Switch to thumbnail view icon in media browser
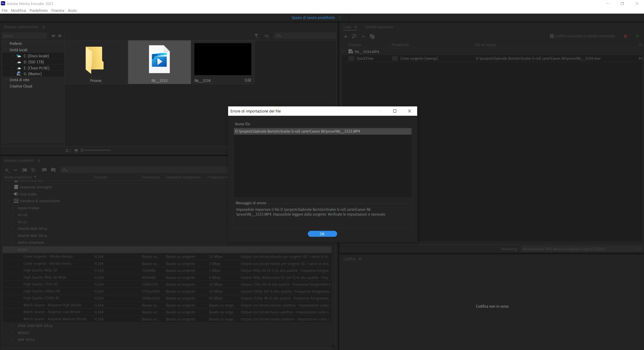The height and width of the screenshot is (350, 644). [x=76, y=151]
